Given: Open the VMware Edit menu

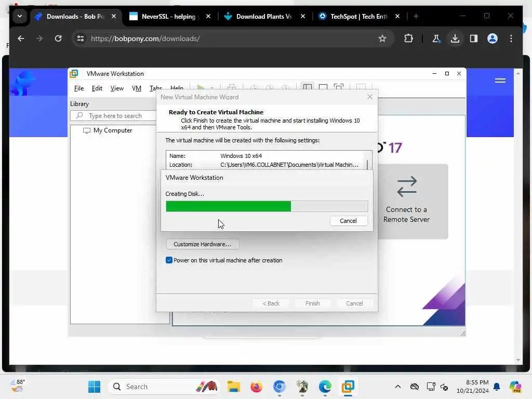Looking at the screenshot, I should tap(97, 88).
